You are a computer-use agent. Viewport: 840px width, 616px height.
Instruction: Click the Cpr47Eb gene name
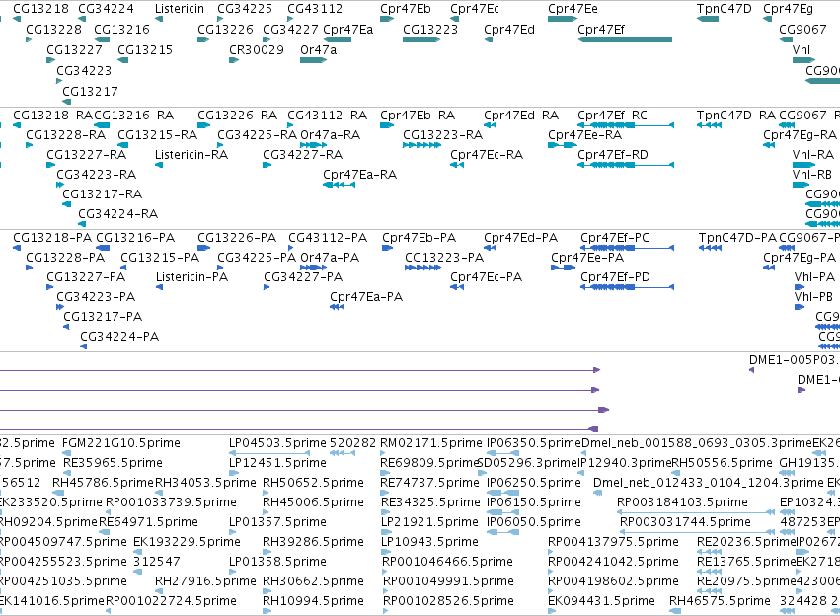[x=406, y=9]
